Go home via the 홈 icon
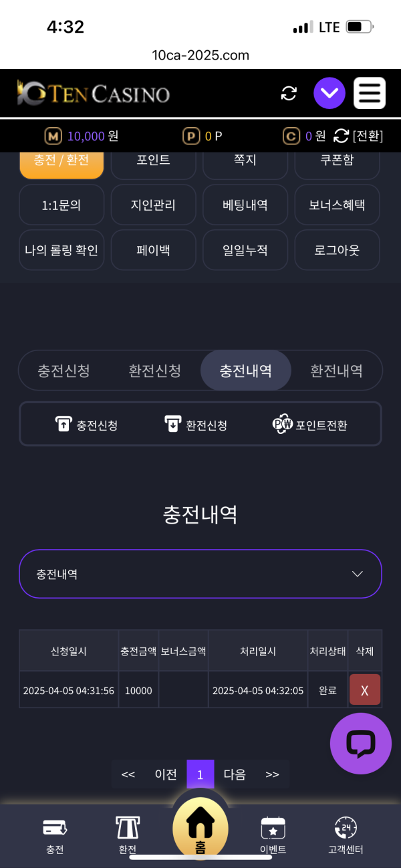 (200, 827)
